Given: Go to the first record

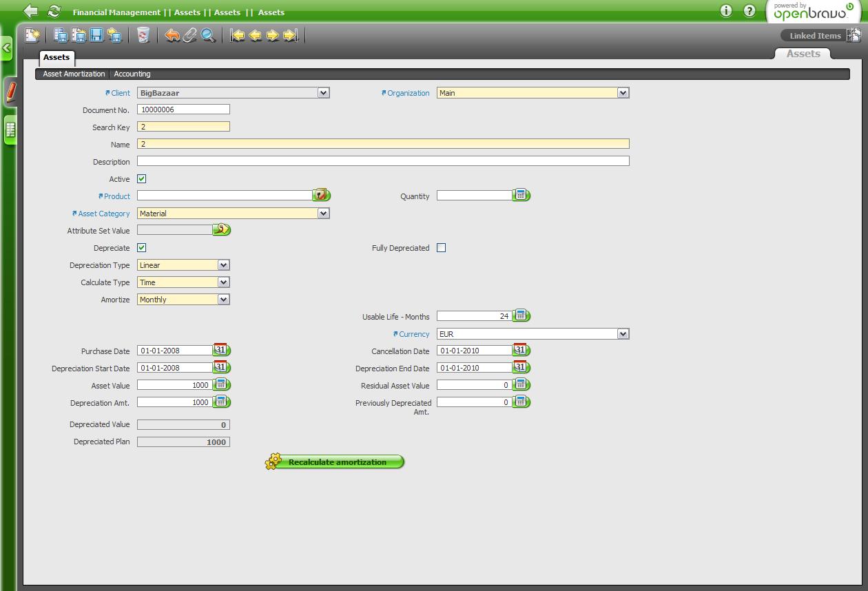Looking at the screenshot, I should 238,35.
